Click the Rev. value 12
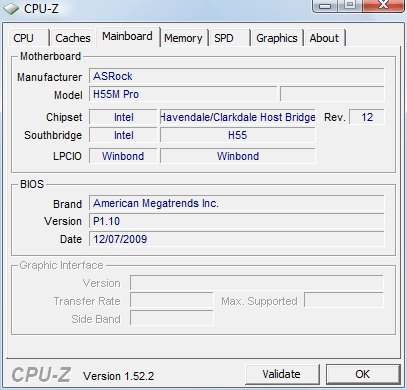The width and height of the screenshot is (407, 390). pos(367,117)
